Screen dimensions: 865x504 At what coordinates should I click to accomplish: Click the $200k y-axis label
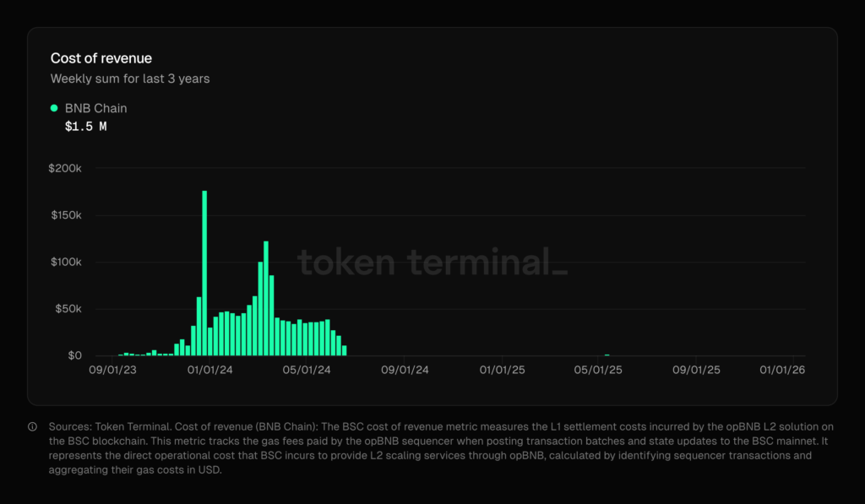(65, 168)
